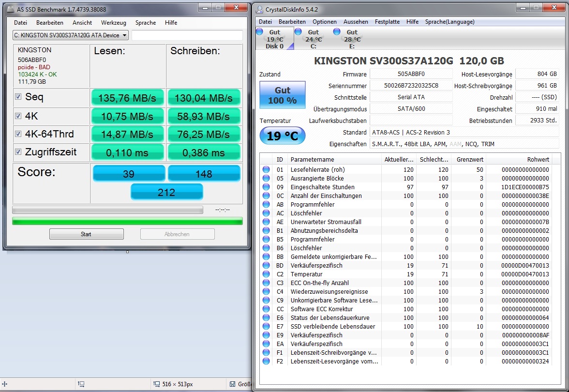Click the status orb for Gemeldete unkorrigierbare Fehler
The image size is (569, 392).
[x=266, y=256]
